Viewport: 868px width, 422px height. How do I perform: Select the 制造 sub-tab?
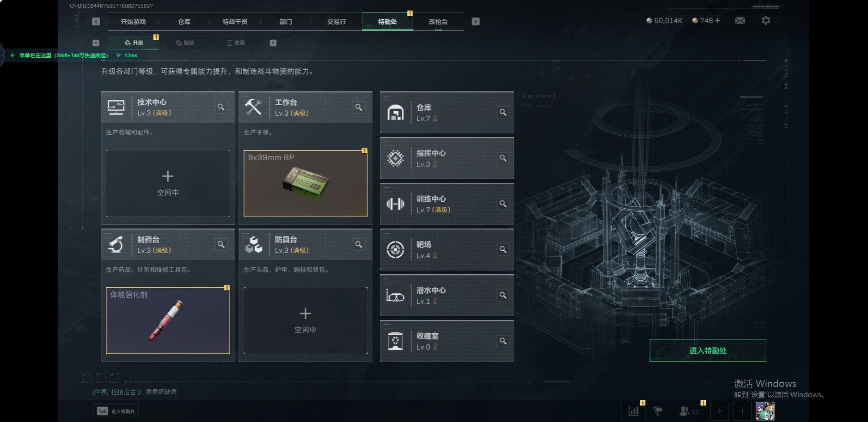185,42
